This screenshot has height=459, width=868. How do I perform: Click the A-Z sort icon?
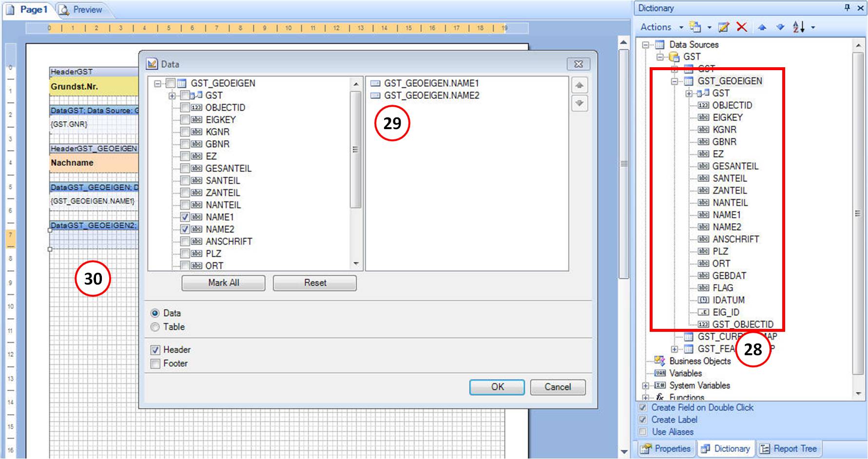click(x=798, y=27)
